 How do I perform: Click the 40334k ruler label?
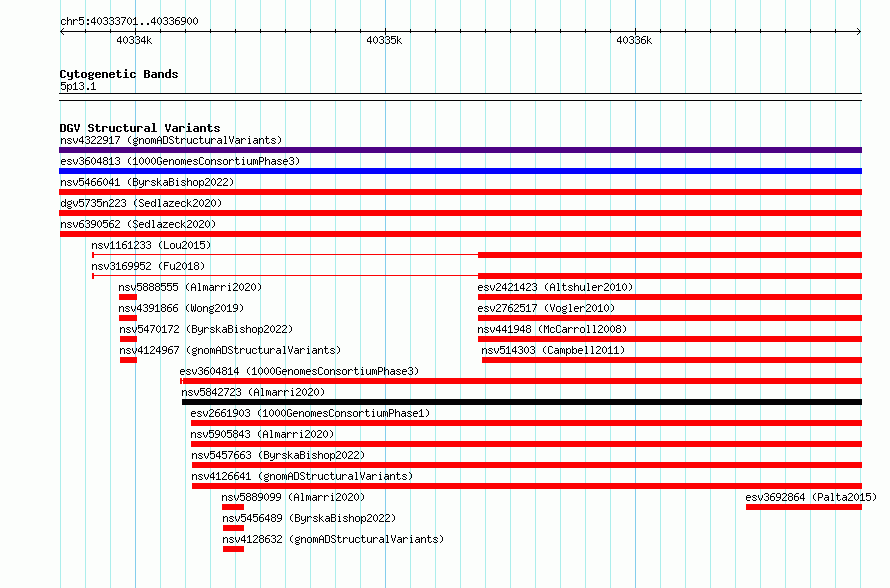point(134,40)
